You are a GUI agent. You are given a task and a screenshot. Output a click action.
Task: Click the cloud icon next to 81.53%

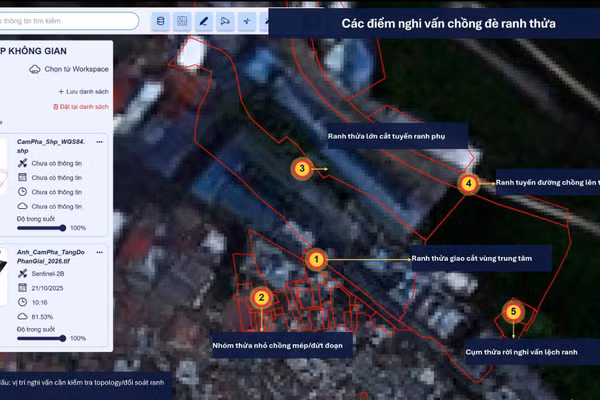pos(23,317)
